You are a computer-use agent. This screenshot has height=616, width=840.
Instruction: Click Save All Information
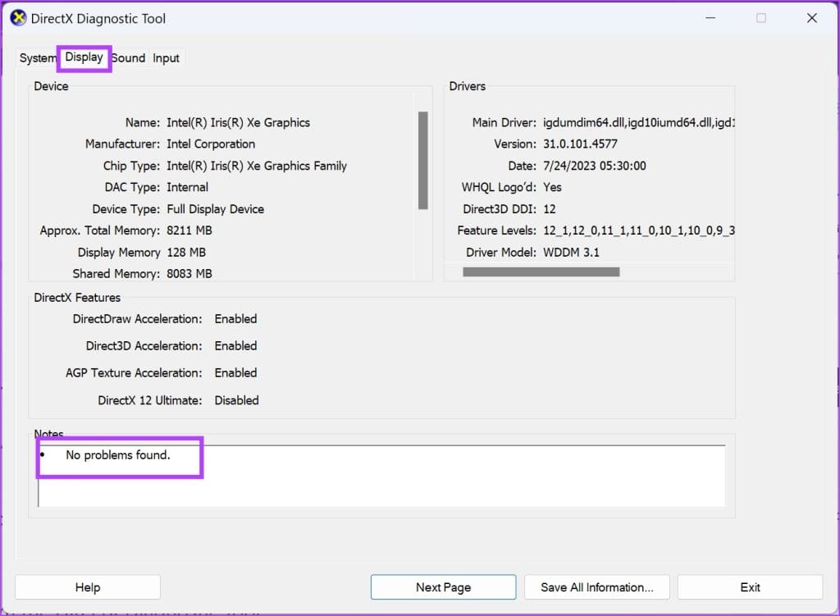[596, 586]
